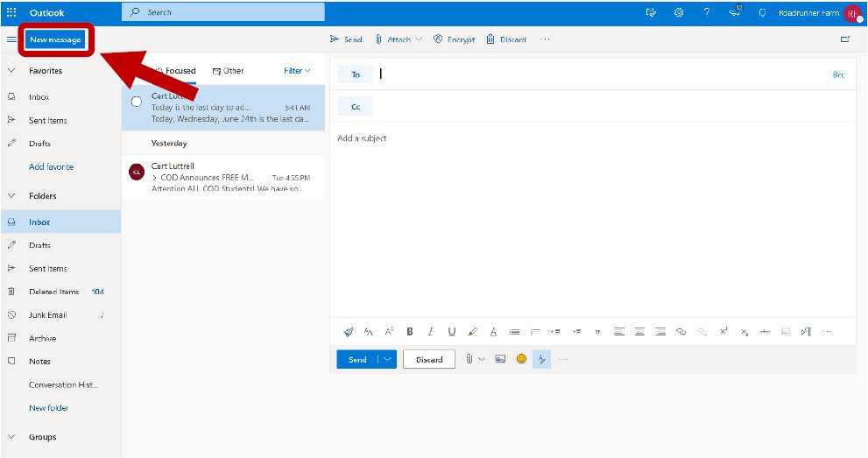The width and height of the screenshot is (868, 458).
Task: Open the Archive folder
Action: pos(61,338)
